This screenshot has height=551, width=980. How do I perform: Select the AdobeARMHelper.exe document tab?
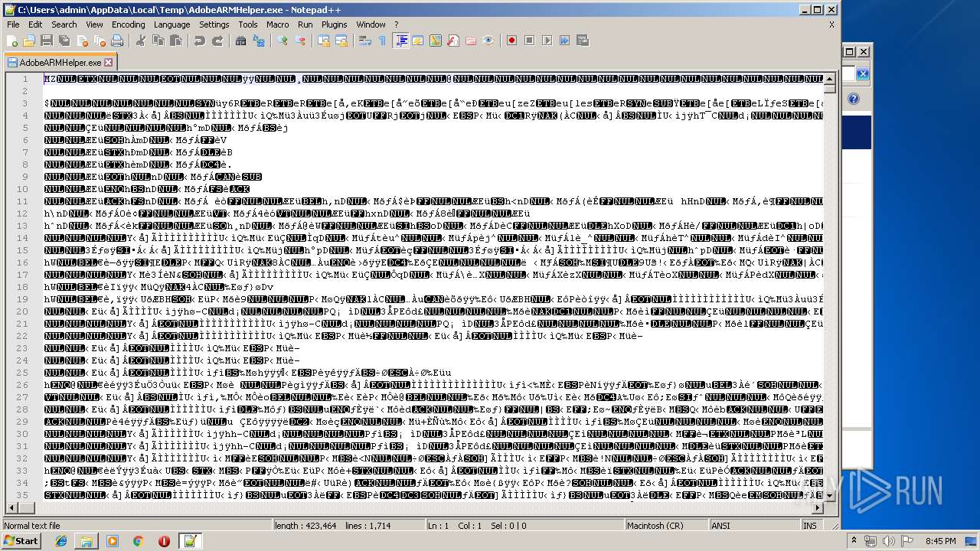click(x=60, y=62)
